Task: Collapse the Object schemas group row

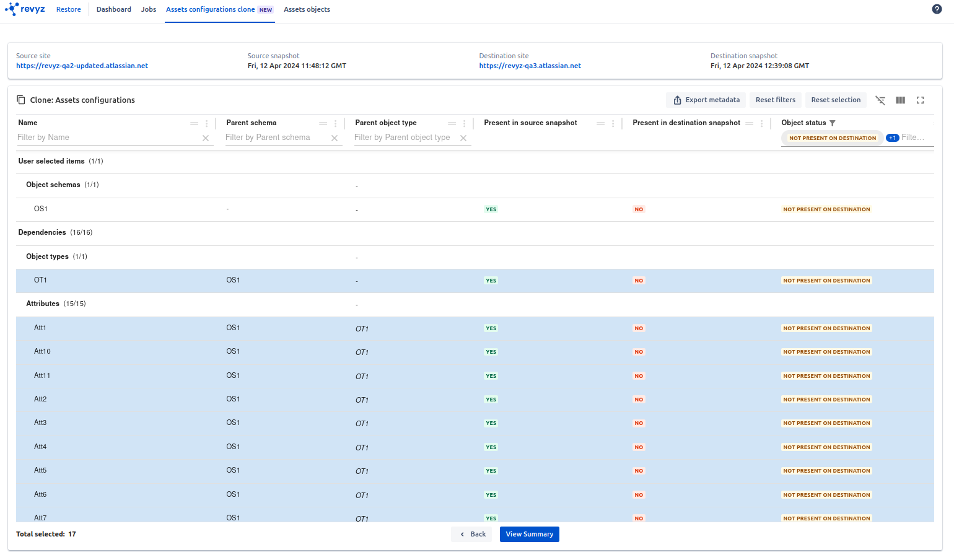Action: click(x=475, y=185)
